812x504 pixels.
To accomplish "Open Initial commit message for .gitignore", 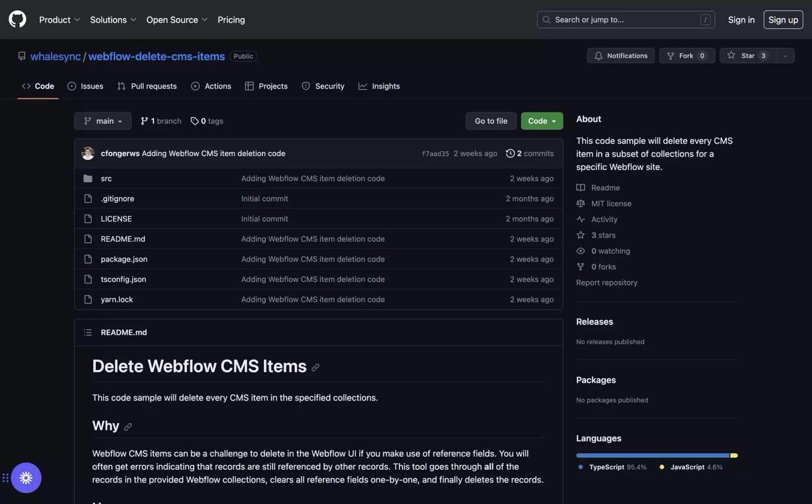I will [264, 199].
